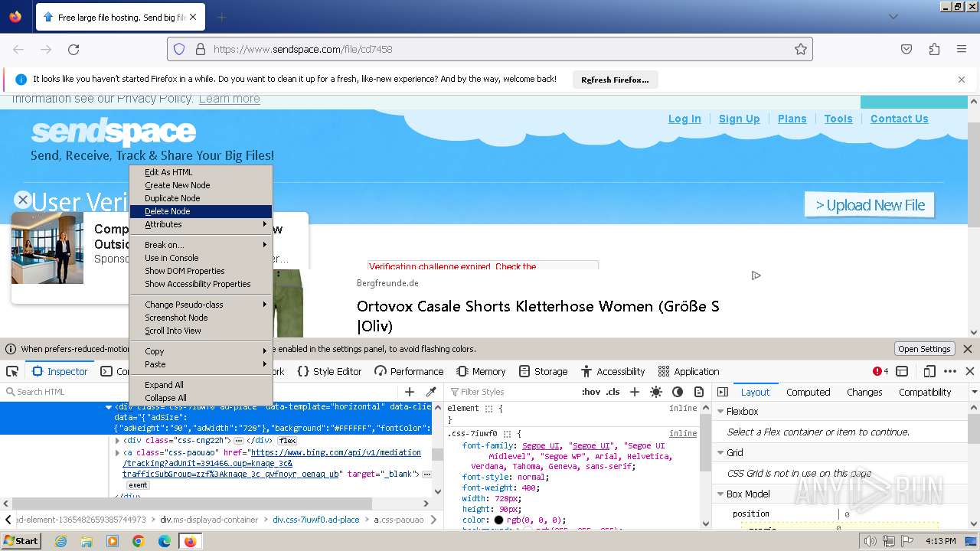Expand the div class css-cng22h node
The height and width of the screenshot is (551, 980).
point(117,441)
